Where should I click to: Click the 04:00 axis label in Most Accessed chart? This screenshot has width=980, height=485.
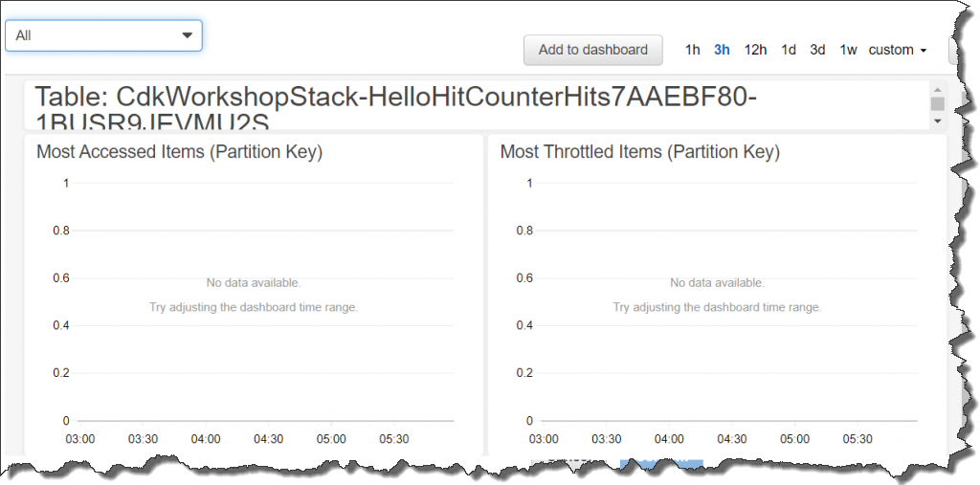pyautogui.click(x=206, y=439)
